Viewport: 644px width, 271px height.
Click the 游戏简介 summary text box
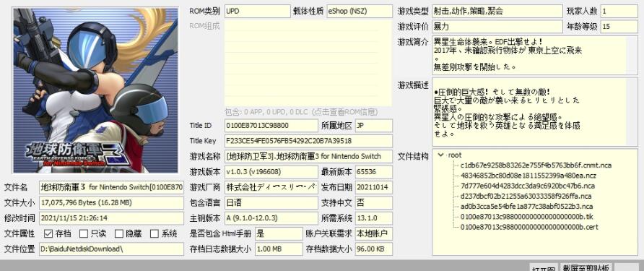[535, 55]
